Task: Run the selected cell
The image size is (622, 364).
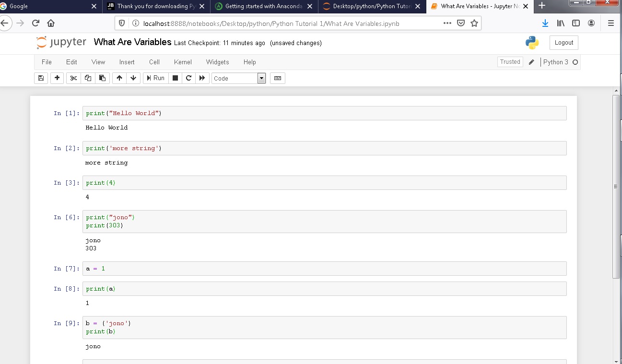Action: pos(155,78)
